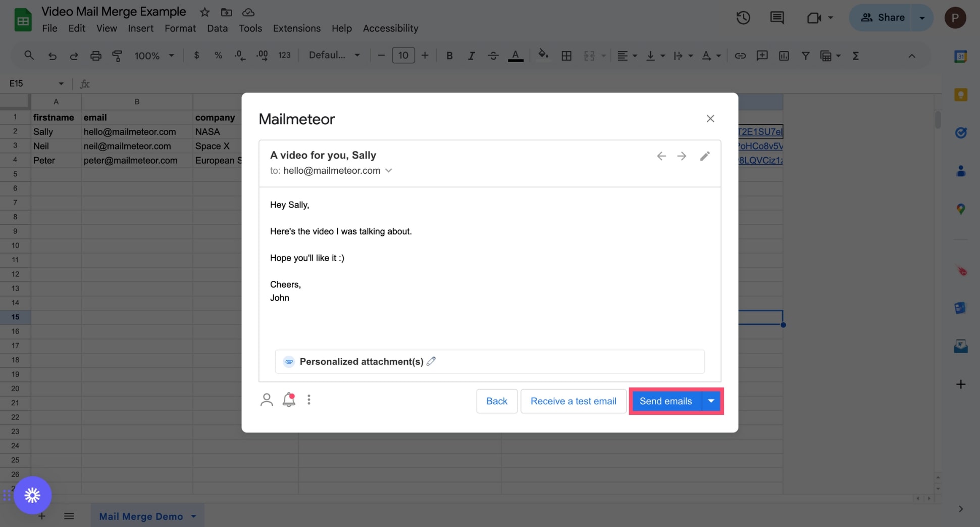Format as currency dollar icon
Viewport: 980px width, 527px height.
pyautogui.click(x=196, y=56)
